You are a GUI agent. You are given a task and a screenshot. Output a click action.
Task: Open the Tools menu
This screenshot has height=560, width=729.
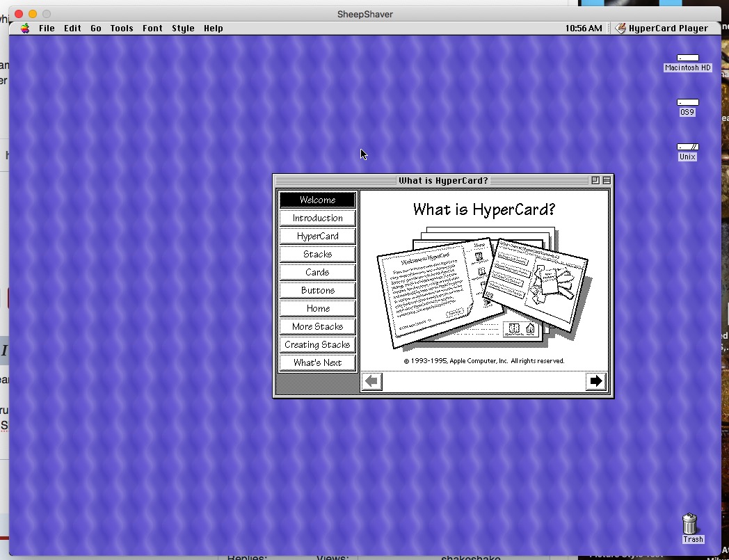(x=122, y=29)
